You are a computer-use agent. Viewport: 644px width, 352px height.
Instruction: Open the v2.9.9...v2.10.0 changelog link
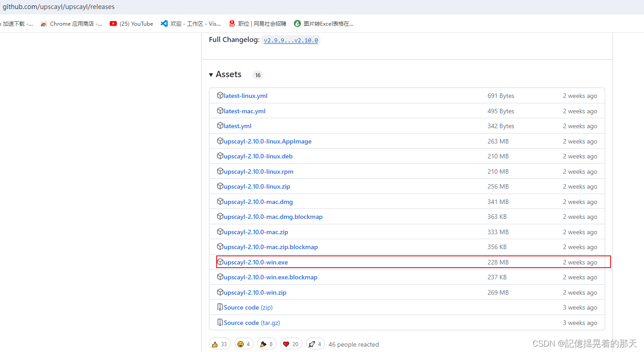point(291,40)
